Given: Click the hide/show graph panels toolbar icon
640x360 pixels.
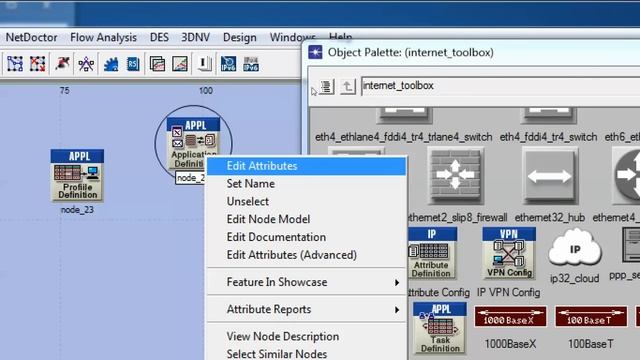Looking at the screenshot, I should 204,64.
